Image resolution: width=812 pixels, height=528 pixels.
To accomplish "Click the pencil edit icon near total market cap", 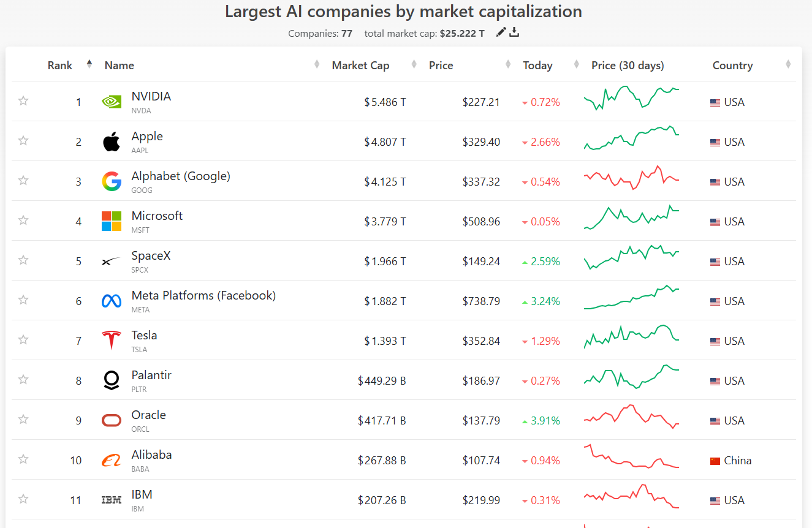I will (x=501, y=32).
